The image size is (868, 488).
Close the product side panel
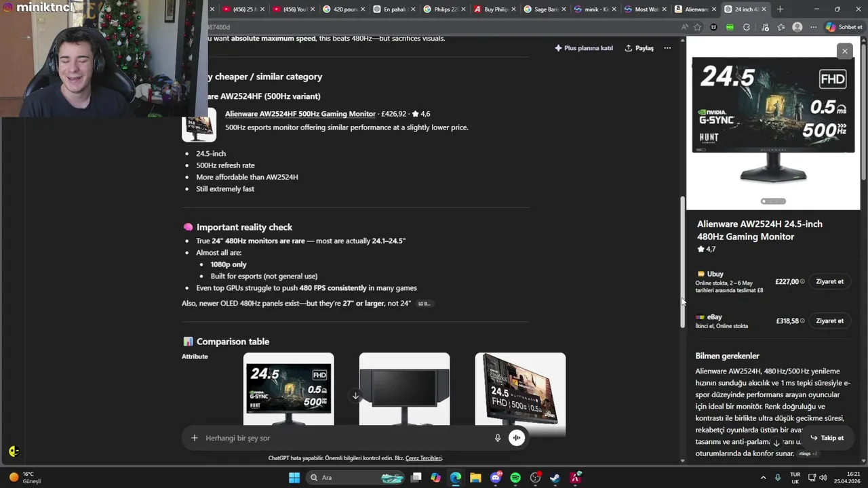[845, 51]
